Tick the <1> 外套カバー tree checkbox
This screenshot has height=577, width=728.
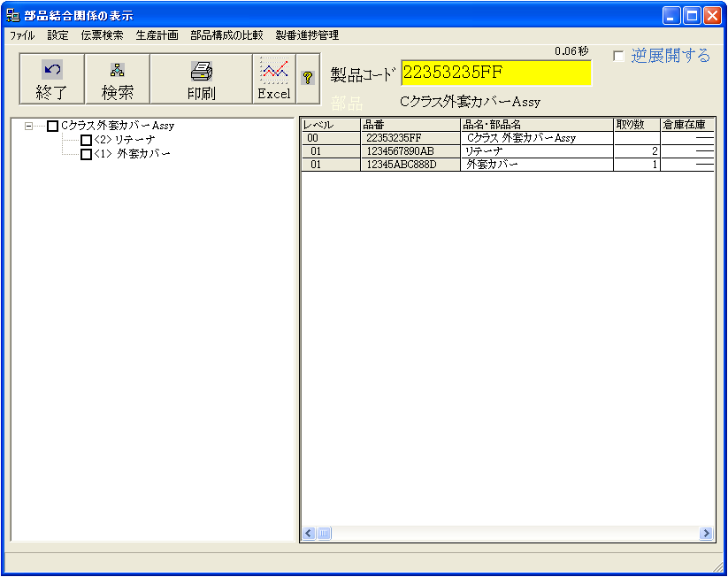pos(86,155)
